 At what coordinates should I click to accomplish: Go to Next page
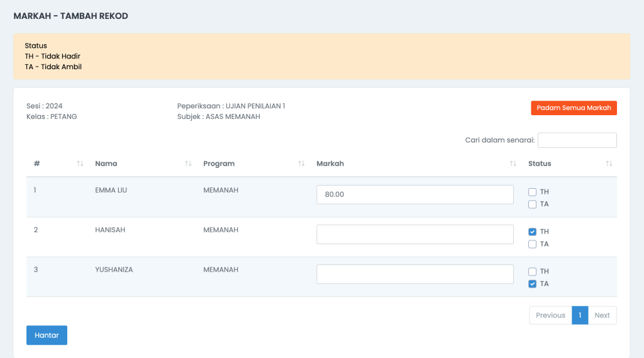click(602, 315)
